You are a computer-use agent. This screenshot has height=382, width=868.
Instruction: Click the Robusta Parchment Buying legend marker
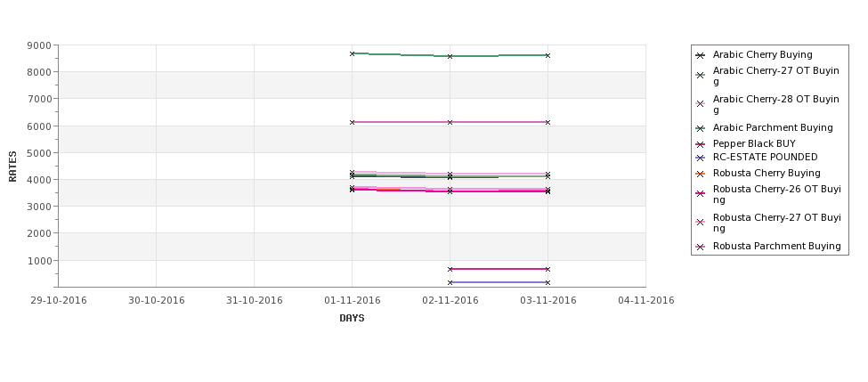[701, 247]
